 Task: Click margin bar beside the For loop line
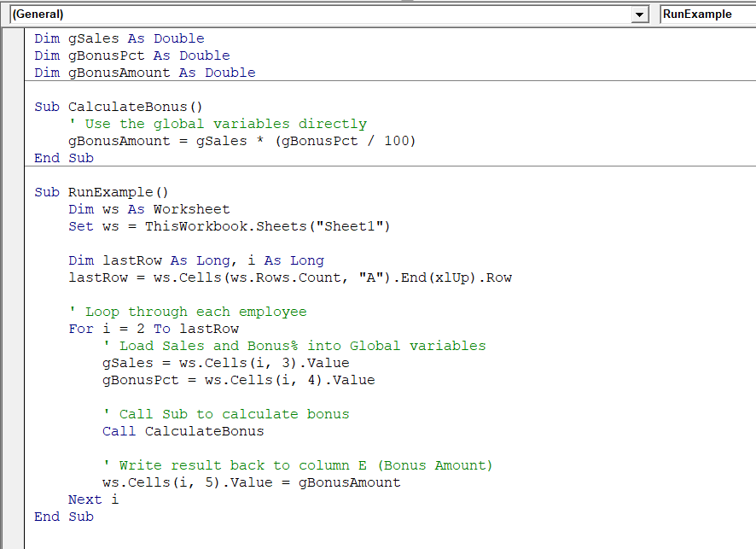[x=13, y=329]
